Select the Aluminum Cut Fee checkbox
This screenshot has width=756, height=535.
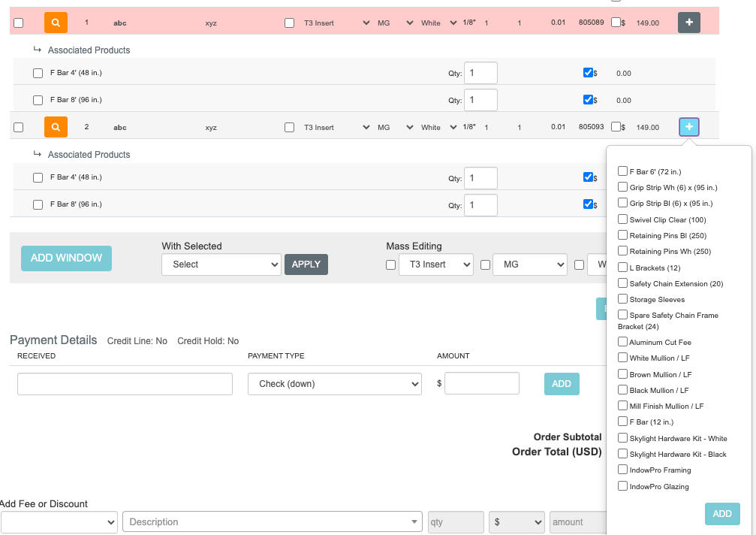click(x=623, y=342)
